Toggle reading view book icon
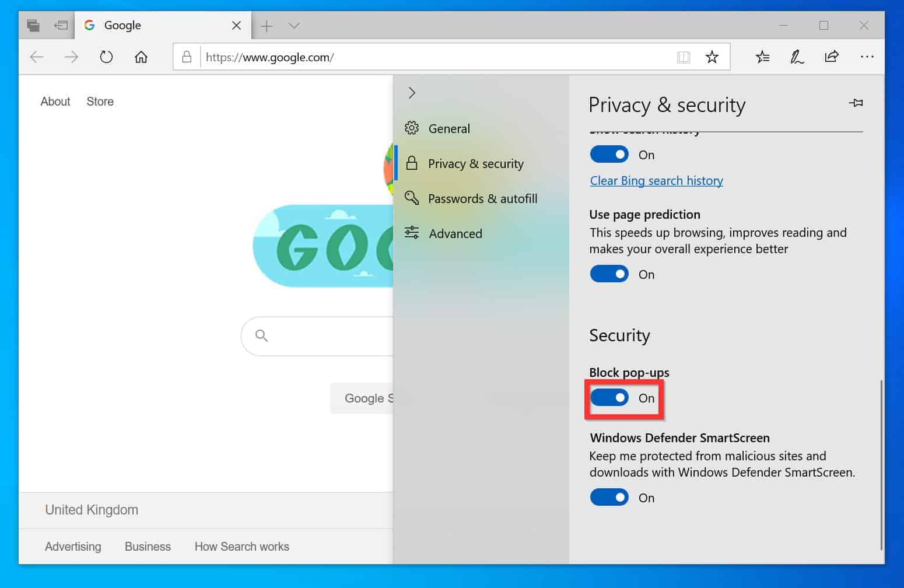This screenshot has width=904, height=588. click(684, 57)
